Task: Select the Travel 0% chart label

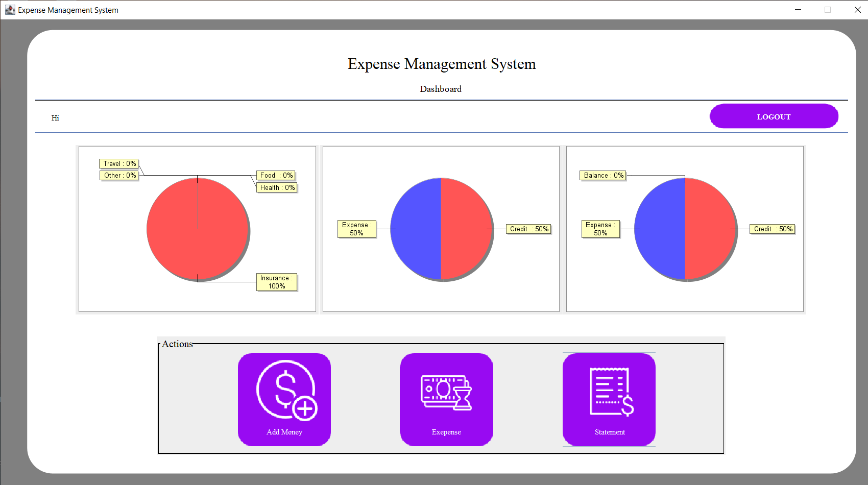Action: click(x=119, y=163)
